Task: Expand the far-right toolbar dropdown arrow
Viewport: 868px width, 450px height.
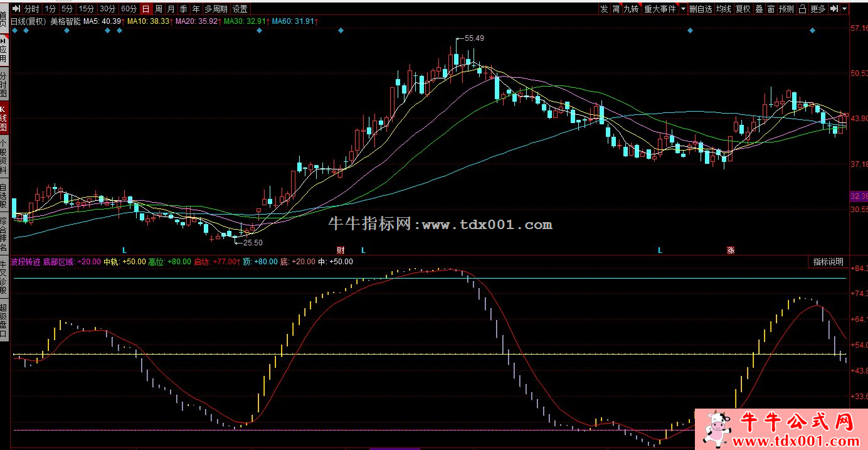Action: tap(844, 9)
